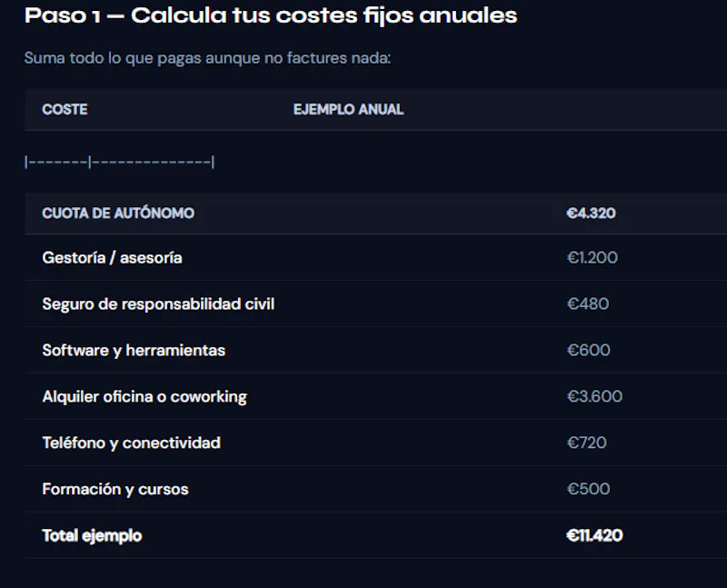727x588 pixels.
Task: Click the 'Software y herramientas' row
Action: click(x=375, y=350)
